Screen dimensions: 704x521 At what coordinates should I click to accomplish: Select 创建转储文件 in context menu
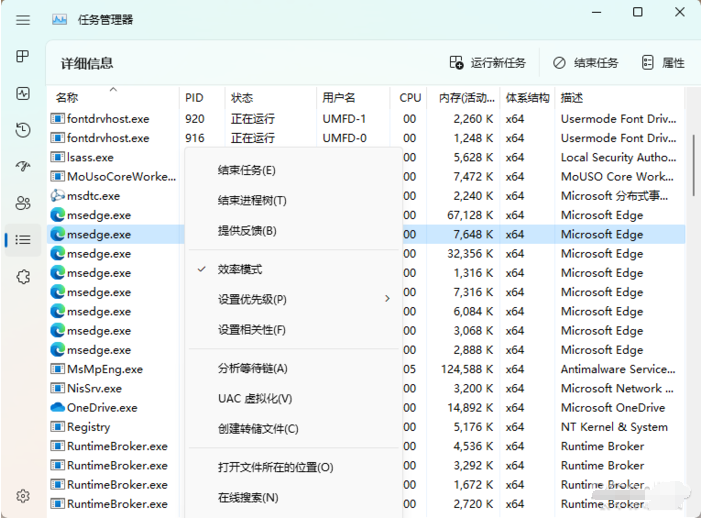point(258,429)
